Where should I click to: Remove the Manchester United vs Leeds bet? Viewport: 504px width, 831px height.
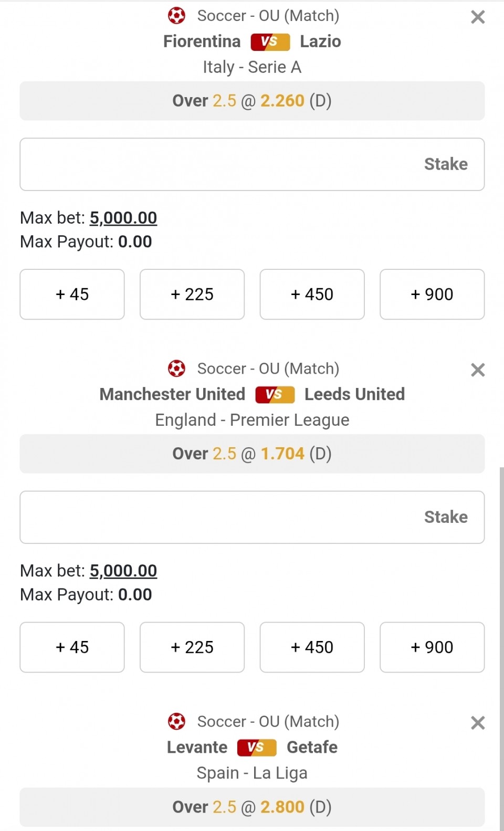tap(478, 370)
